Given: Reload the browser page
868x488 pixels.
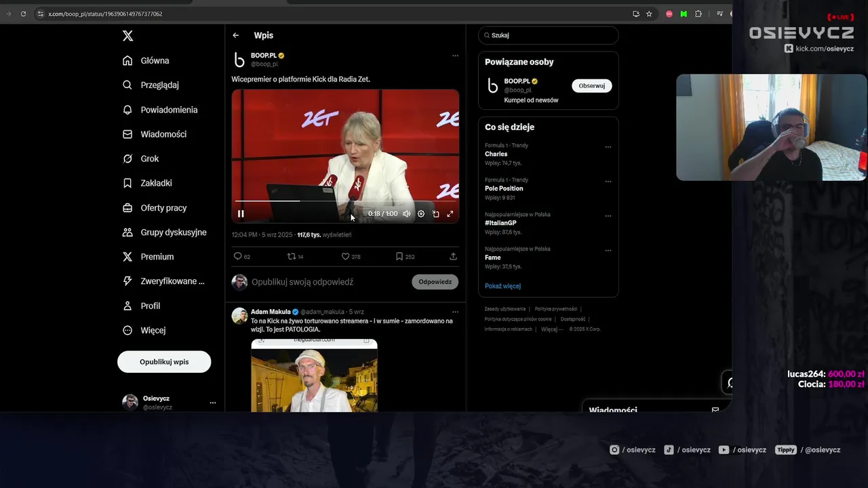Looking at the screenshot, I should 23,14.
